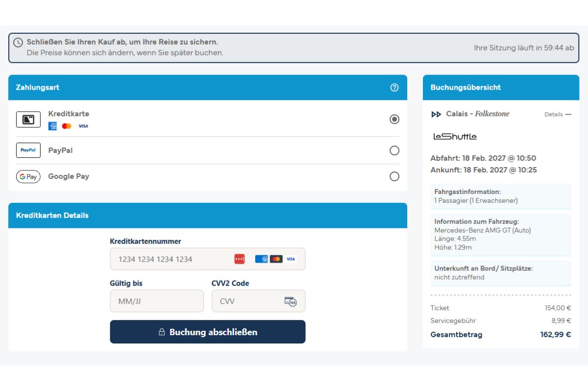Click the Google Pay logo icon

tap(28, 176)
